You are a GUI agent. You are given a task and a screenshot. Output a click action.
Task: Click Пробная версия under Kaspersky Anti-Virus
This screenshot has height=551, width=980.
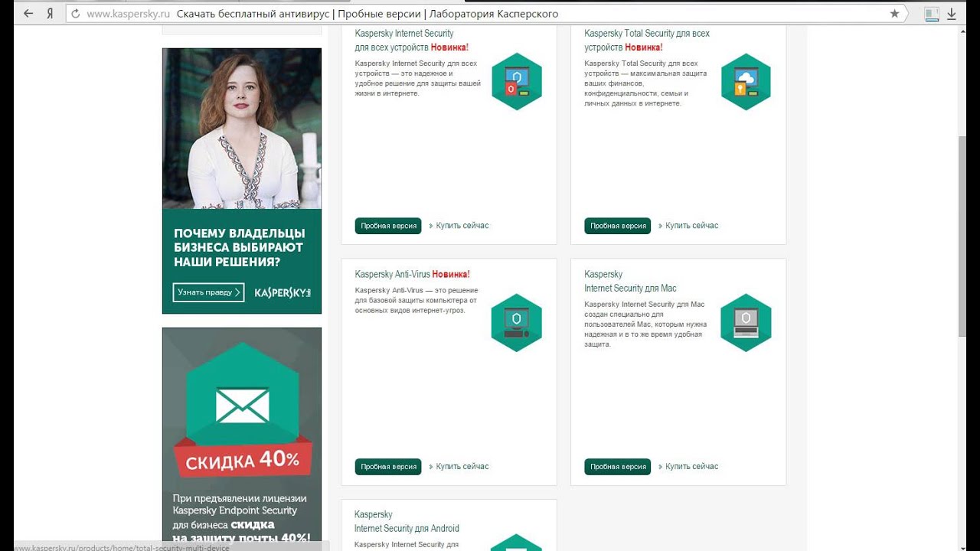[x=388, y=467]
